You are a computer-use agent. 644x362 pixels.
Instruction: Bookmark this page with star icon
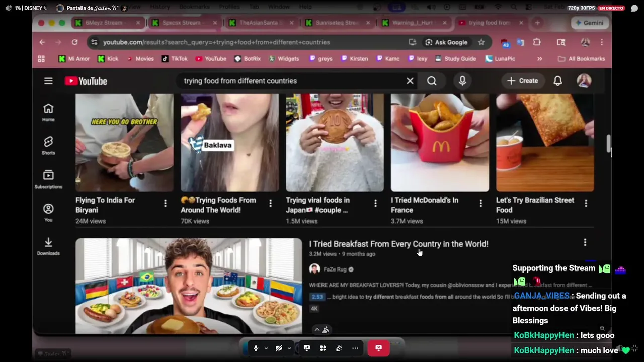pos(481,42)
